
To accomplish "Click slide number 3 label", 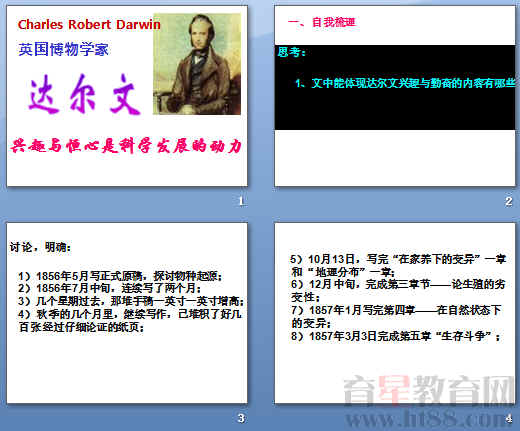I will 241,418.
